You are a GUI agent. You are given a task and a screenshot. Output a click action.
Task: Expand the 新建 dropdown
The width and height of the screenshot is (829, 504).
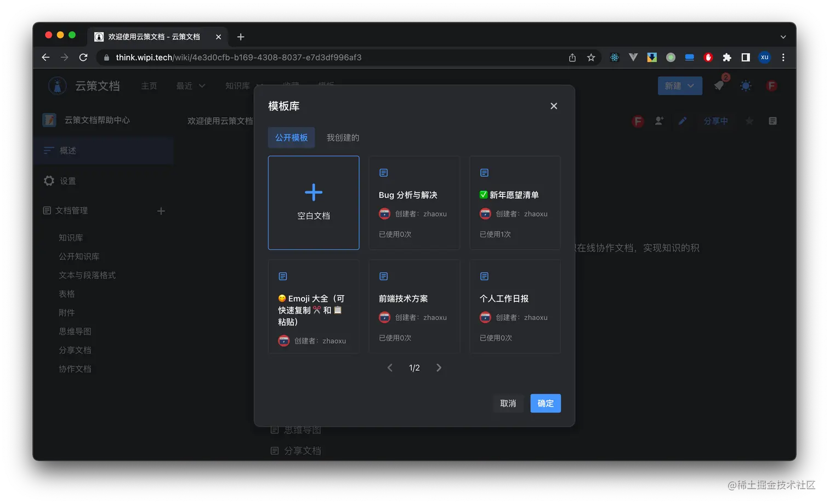coord(679,85)
